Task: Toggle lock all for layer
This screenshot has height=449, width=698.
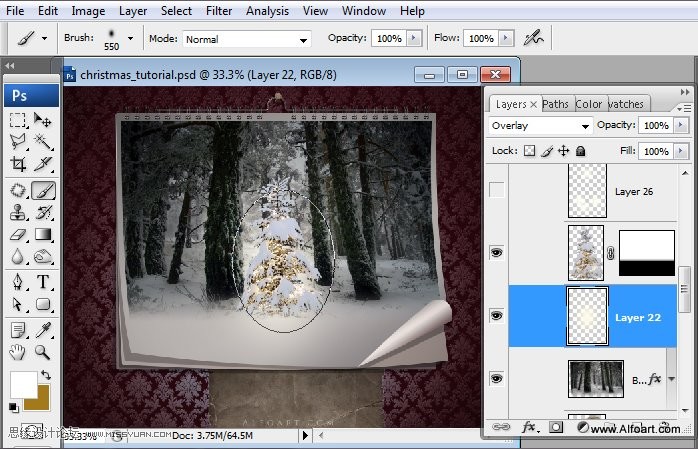Action: tap(580, 151)
